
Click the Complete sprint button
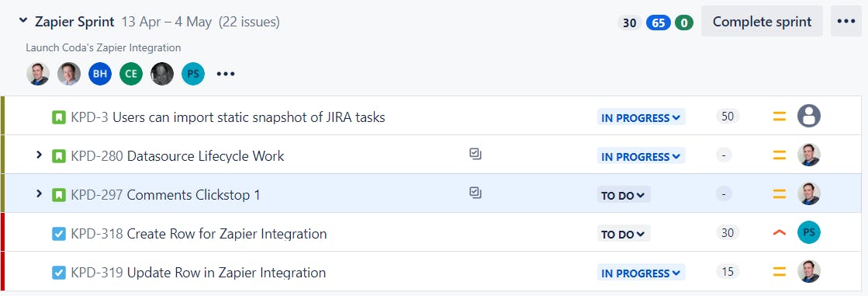click(x=762, y=22)
